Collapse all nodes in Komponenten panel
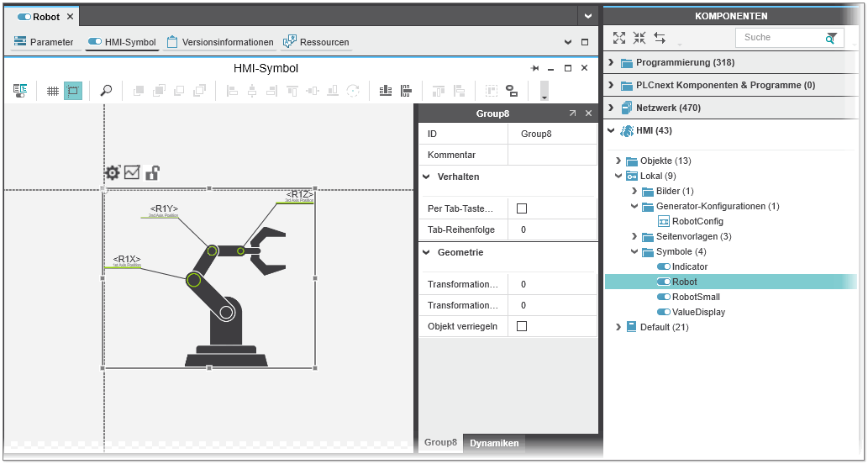The width and height of the screenshot is (868, 464). 639,38
